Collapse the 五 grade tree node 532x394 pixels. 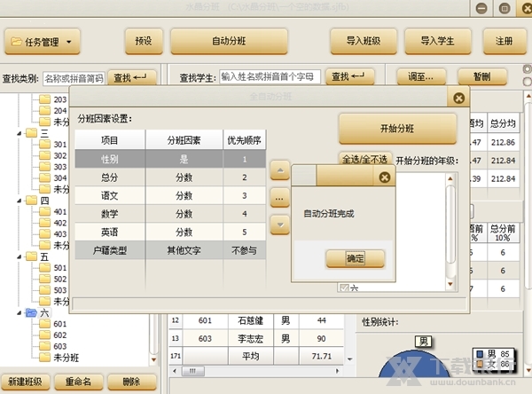(20, 256)
